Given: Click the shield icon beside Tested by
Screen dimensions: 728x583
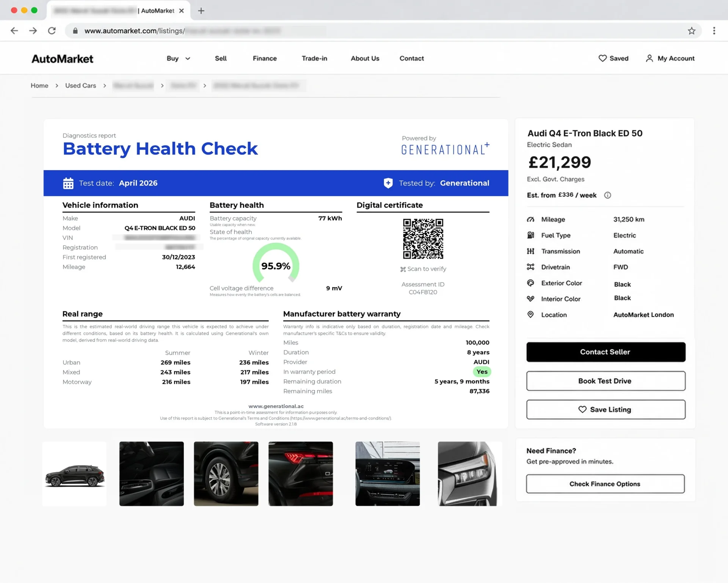Looking at the screenshot, I should 388,183.
